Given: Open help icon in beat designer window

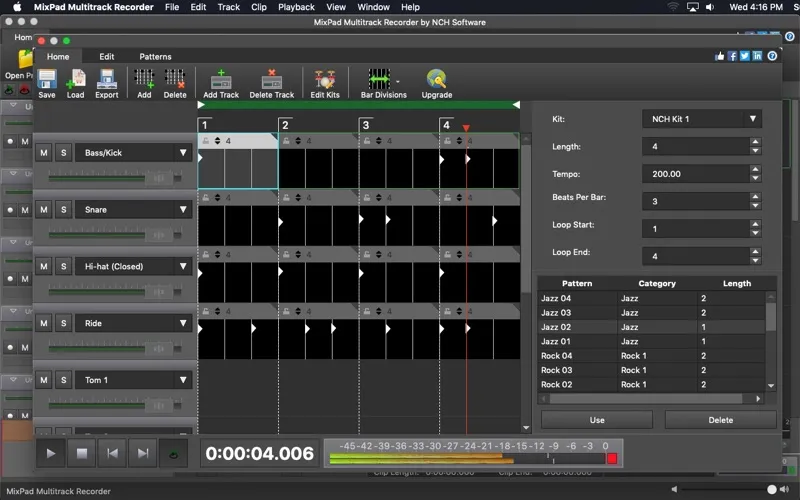Looking at the screenshot, I should [772, 56].
